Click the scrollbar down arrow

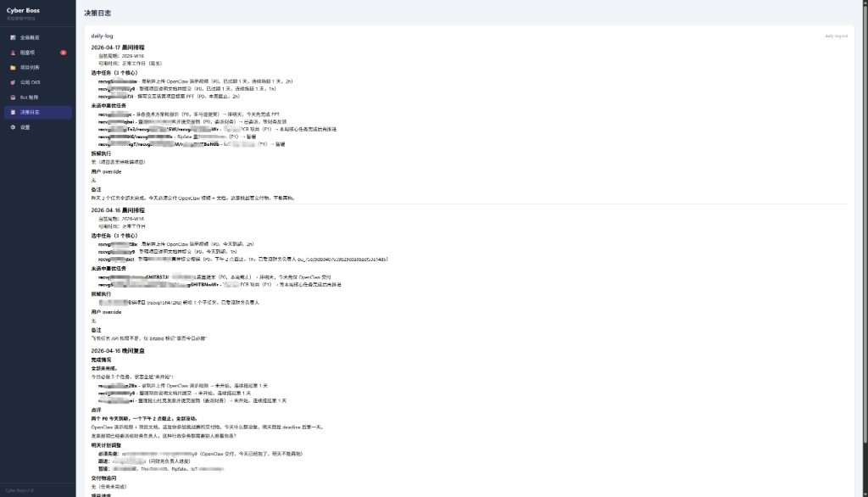click(x=865, y=494)
